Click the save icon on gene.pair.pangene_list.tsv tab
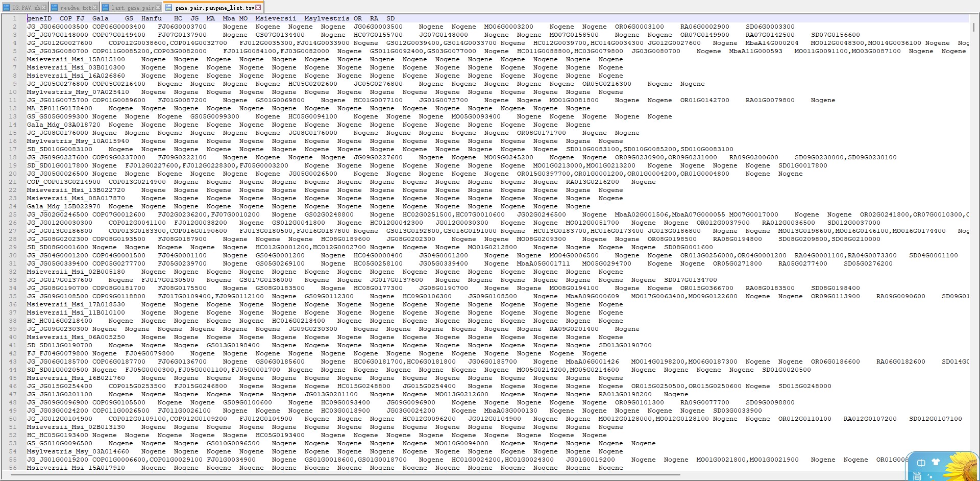 (x=169, y=8)
